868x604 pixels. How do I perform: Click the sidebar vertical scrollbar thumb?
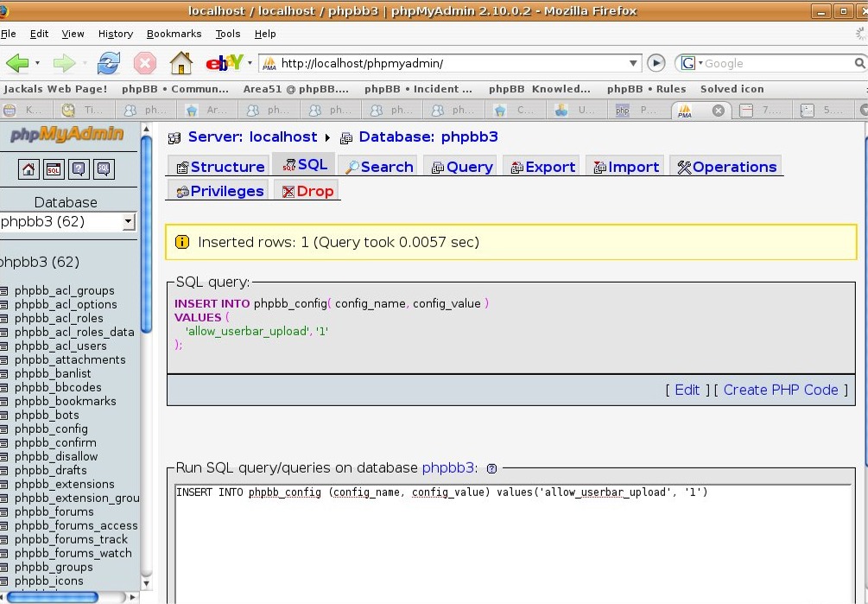[x=146, y=233]
